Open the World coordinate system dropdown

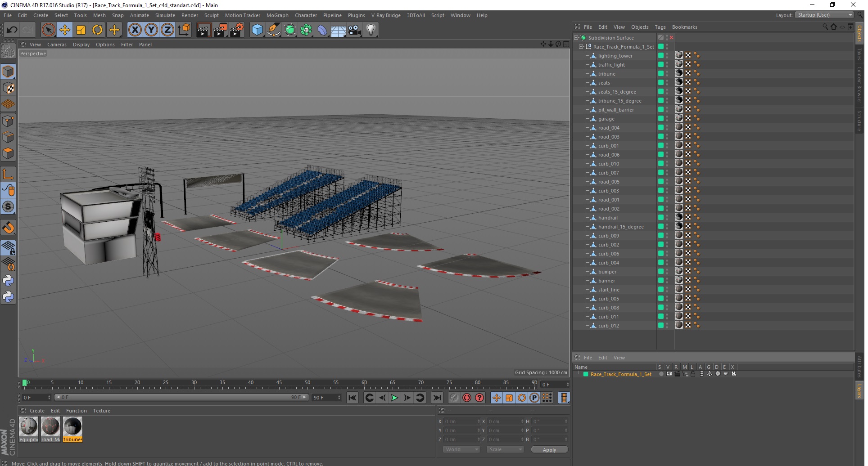(x=462, y=449)
